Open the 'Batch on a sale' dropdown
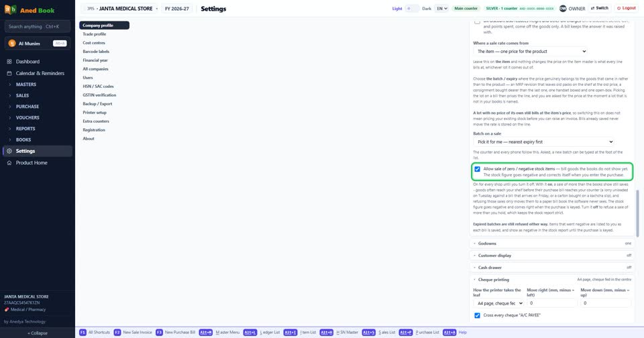644x338 pixels. [544, 142]
